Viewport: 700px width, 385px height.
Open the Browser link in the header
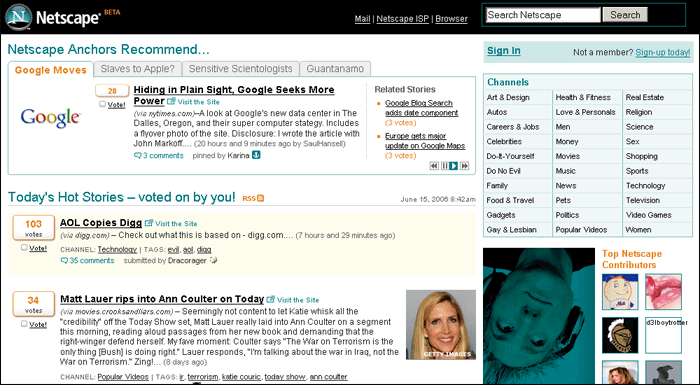pos(451,19)
